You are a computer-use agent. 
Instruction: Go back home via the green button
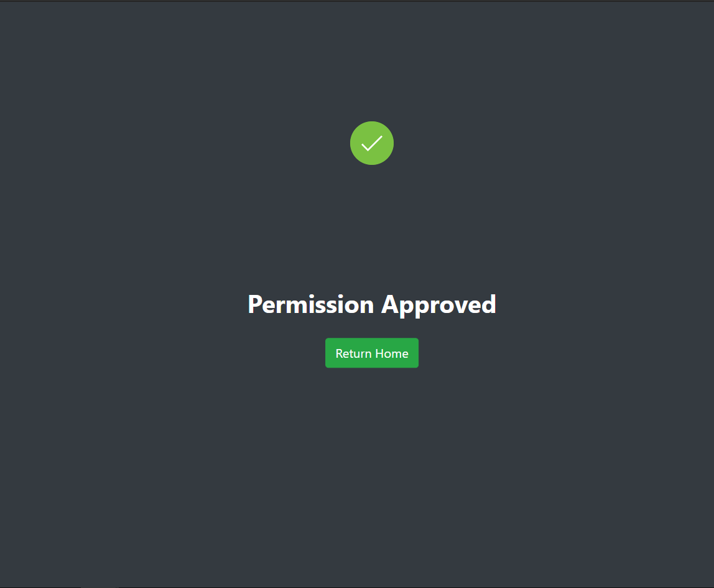click(x=371, y=353)
